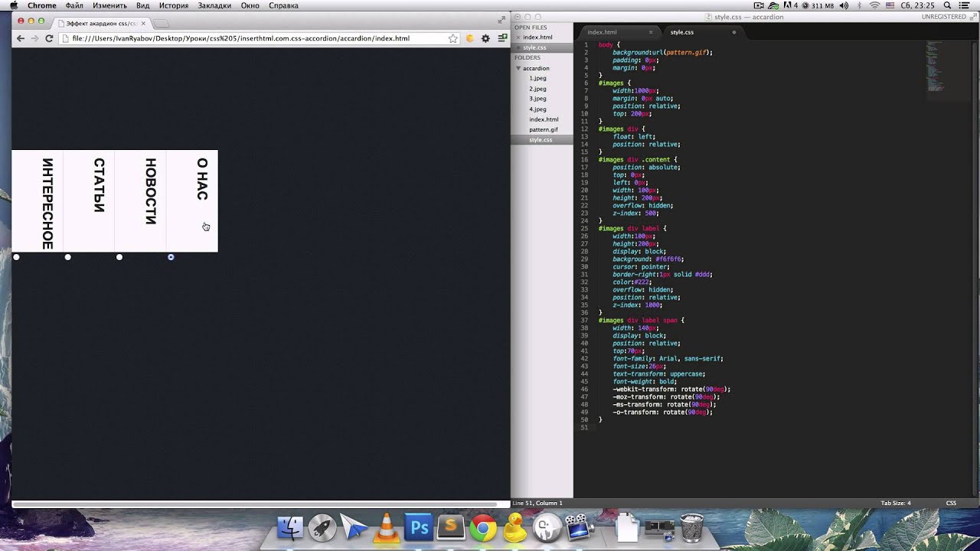The width and height of the screenshot is (980, 551).
Task: Open the Изменить menu
Action: click(x=109, y=5)
